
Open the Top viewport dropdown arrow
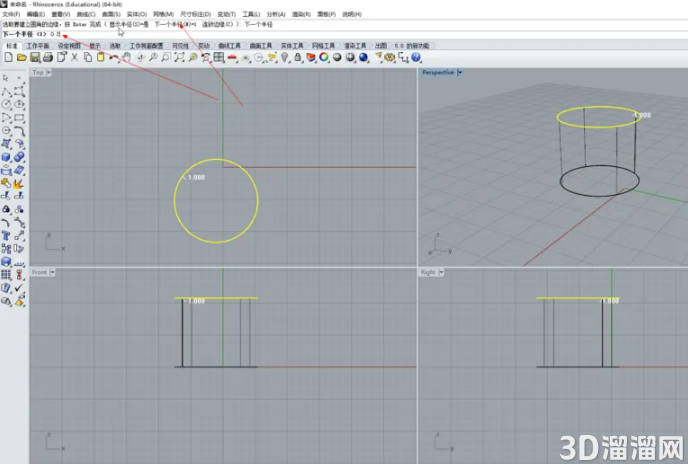point(49,72)
